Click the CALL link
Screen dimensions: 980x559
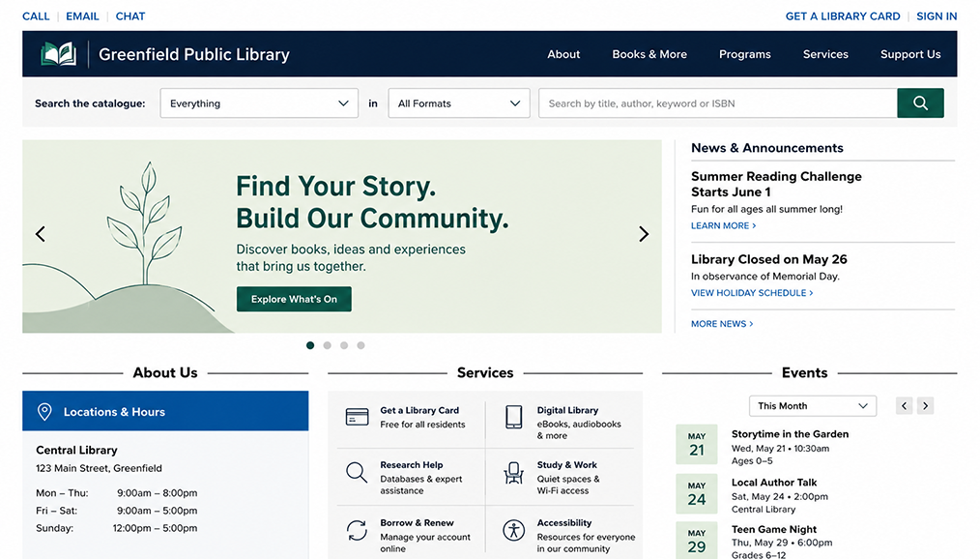pyautogui.click(x=36, y=16)
